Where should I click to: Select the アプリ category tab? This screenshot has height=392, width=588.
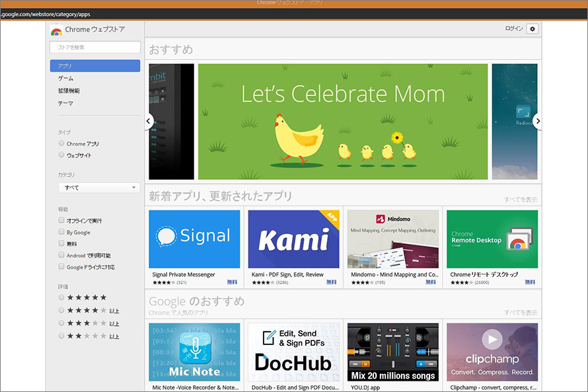[95, 65]
